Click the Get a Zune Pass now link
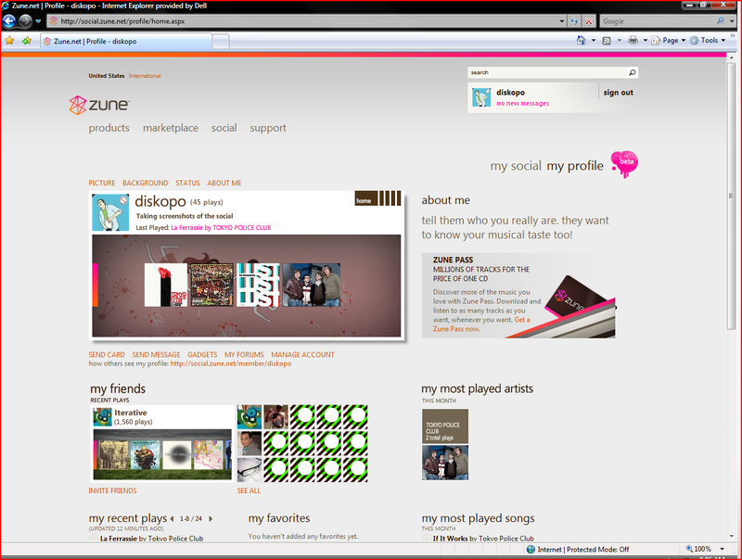 [481, 325]
